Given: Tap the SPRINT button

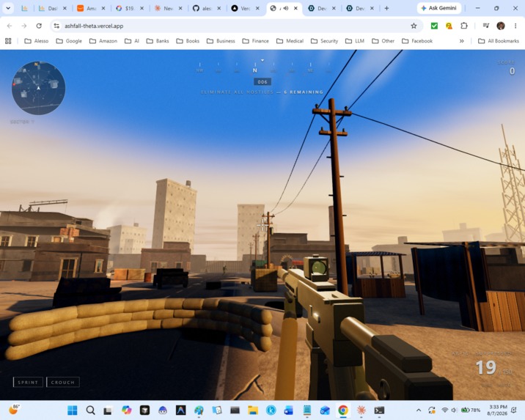Looking at the screenshot, I should [x=28, y=382].
